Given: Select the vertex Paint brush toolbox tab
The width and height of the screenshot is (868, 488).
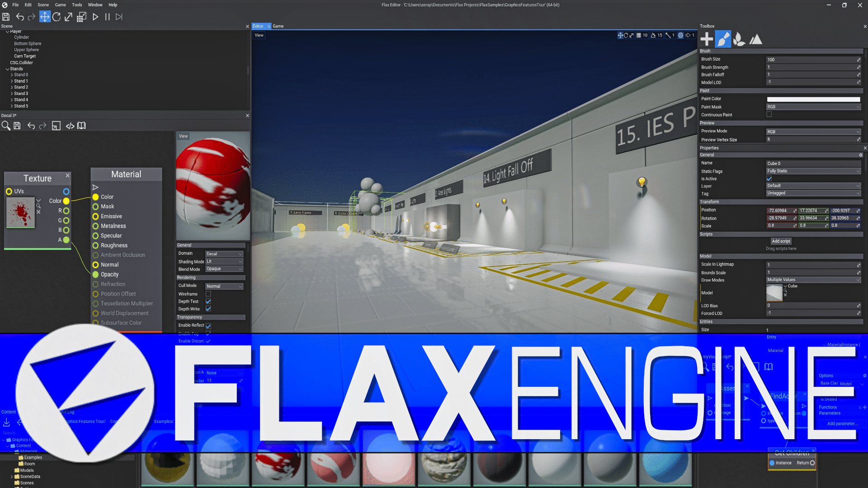Looking at the screenshot, I should [722, 39].
